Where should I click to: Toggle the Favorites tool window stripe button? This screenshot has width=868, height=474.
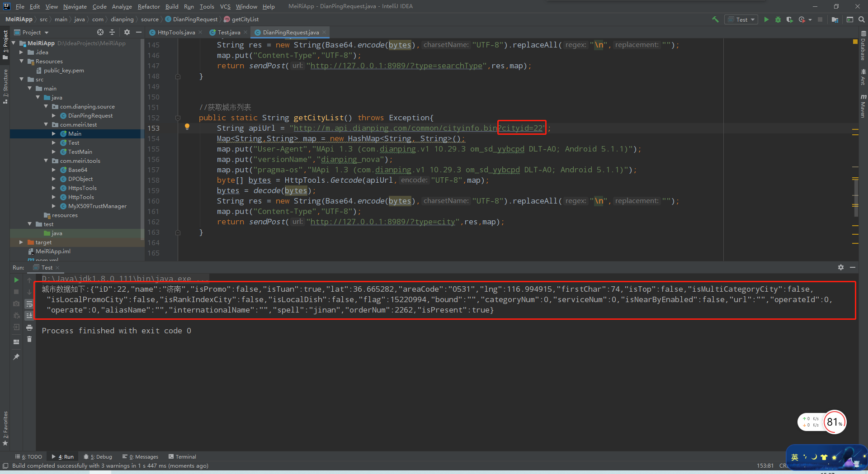click(x=5, y=429)
